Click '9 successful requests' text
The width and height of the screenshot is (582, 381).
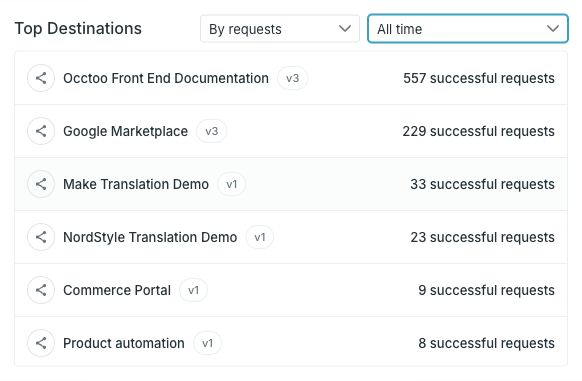pyautogui.click(x=486, y=290)
